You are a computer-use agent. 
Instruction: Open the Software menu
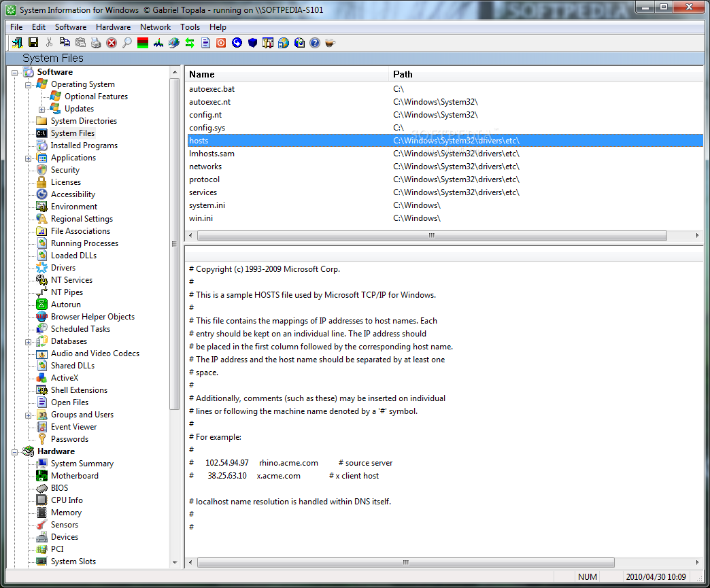tap(71, 27)
